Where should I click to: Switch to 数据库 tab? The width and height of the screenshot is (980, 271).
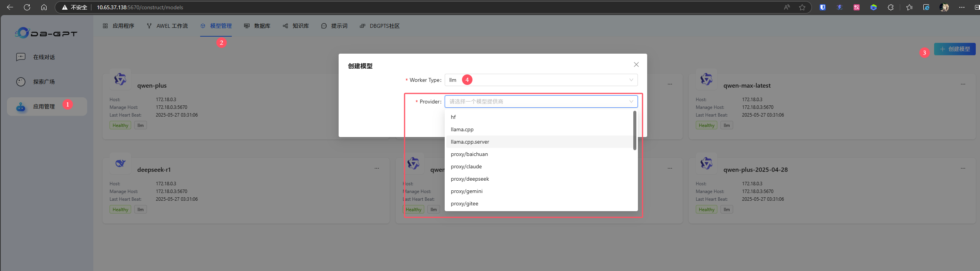click(257, 26)
